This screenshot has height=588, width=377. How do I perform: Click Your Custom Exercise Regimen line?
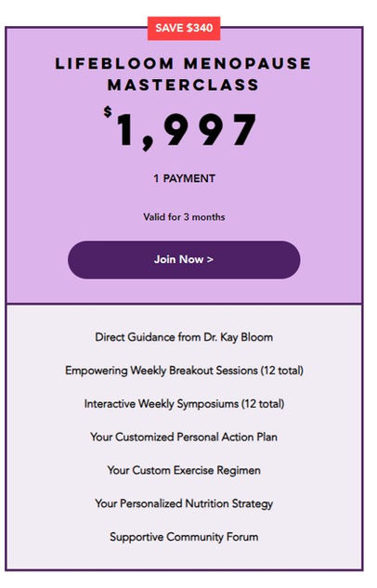[x=184, y=470]
